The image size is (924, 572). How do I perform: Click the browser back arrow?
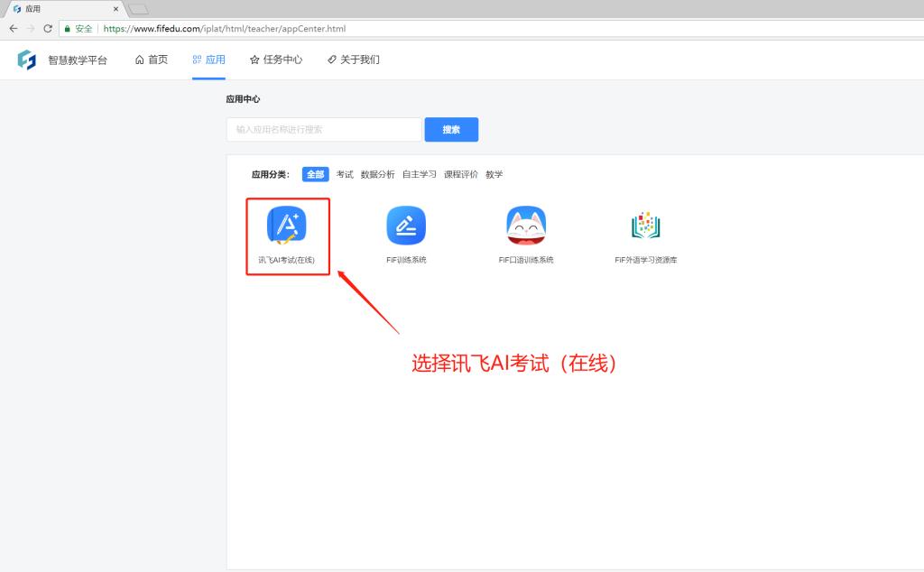pos(13,29)
